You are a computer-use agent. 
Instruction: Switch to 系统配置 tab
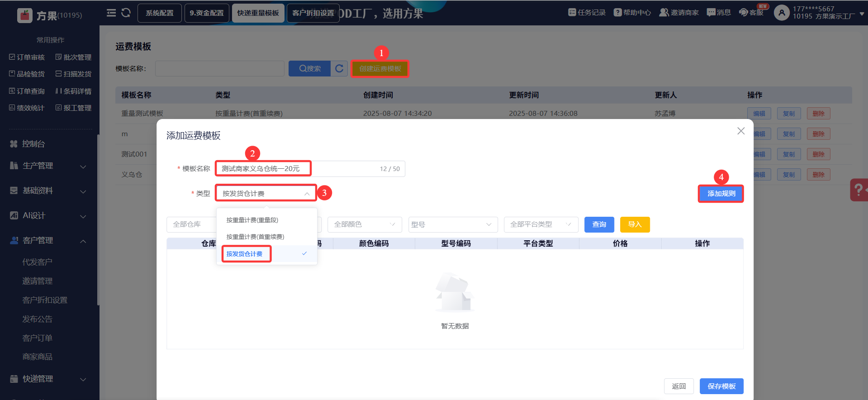coord(160,13)
